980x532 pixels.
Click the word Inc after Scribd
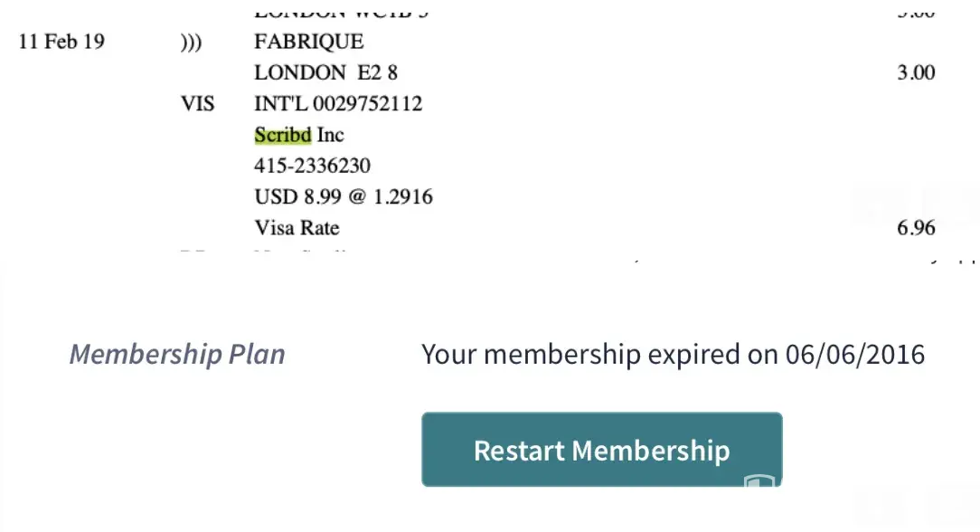click(x=330, y=136)
